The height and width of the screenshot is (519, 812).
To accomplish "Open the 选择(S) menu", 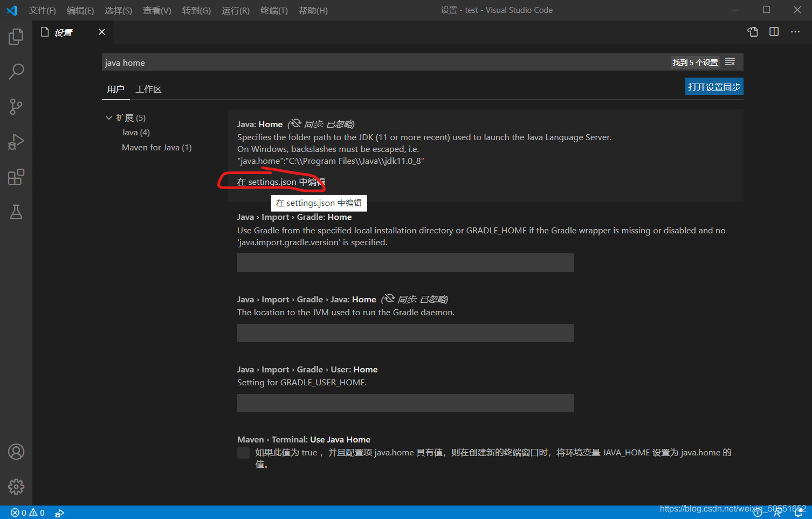I will [x=118, y=10].
